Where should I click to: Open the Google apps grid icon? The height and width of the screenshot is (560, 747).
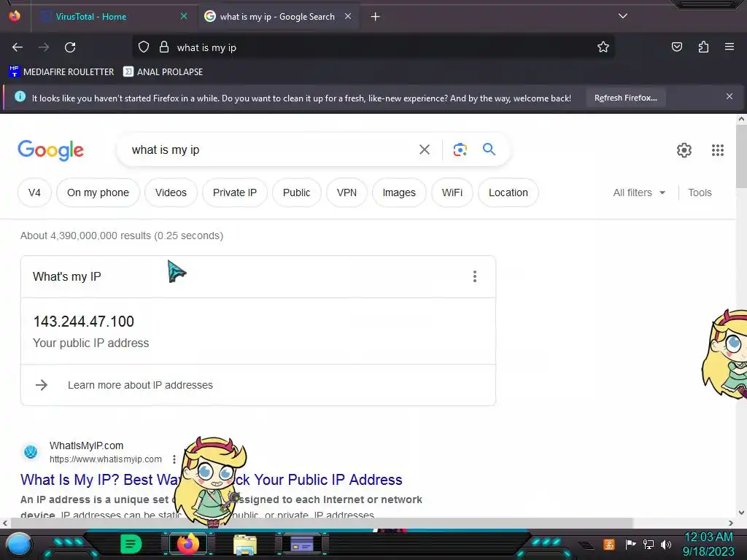coord(718,150)
